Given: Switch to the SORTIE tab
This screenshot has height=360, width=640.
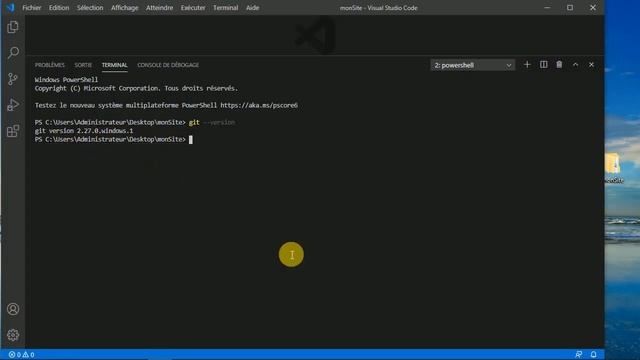Looking at the screenshot, I should (83, 65).
